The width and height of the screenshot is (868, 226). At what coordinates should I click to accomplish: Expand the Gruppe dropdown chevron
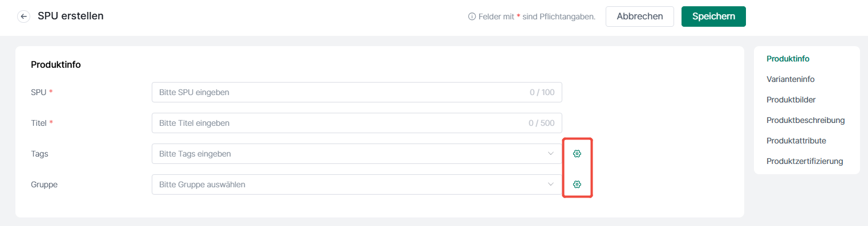(551, 184)
